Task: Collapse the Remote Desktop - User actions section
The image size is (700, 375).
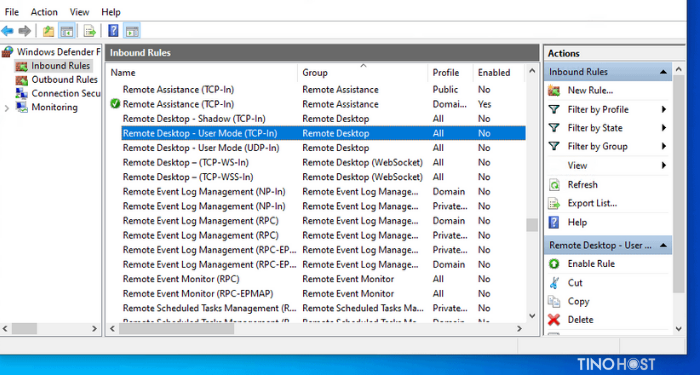Action: (663, 246)
